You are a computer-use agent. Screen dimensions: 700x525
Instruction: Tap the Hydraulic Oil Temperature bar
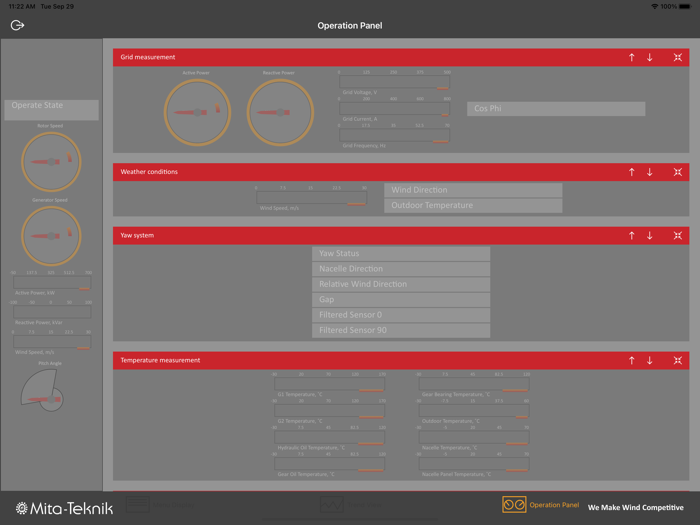point(329,438)
